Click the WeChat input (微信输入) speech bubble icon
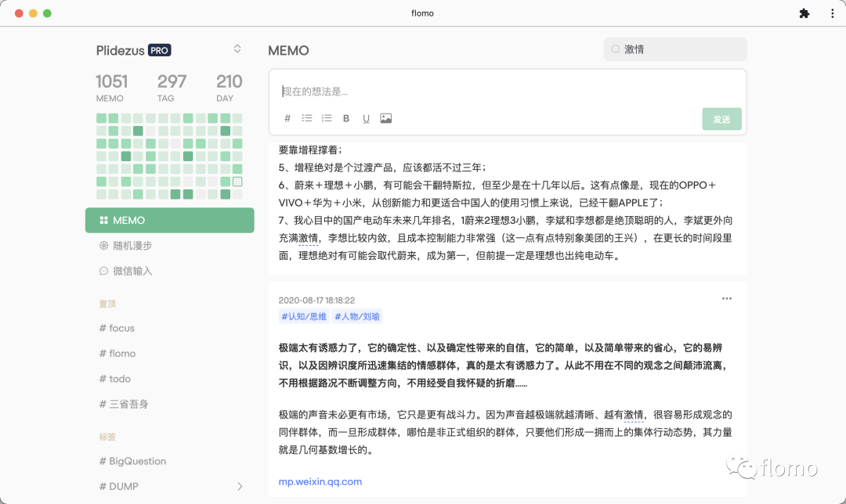Image resolution: width=846 pixels, height=504 pixels. click(x=103, y=271)
